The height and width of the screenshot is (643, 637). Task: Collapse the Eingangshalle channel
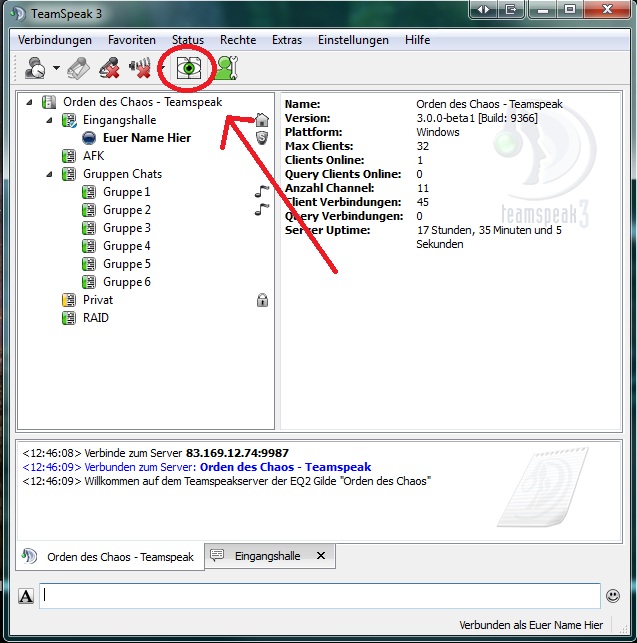pos(49,120)
